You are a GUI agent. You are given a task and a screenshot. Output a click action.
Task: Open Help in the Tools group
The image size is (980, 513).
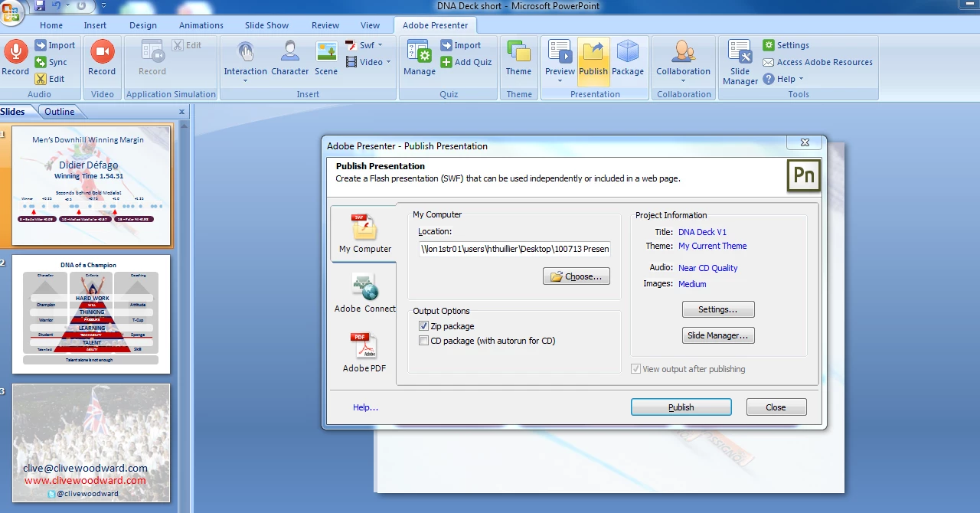779,79
